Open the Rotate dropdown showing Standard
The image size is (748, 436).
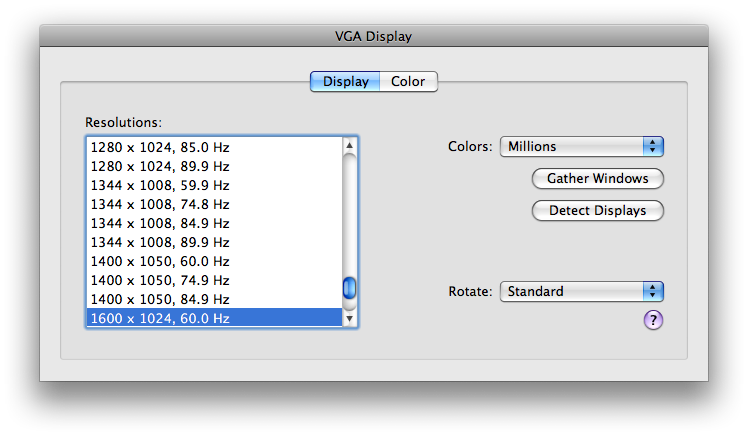click(582, 291)
